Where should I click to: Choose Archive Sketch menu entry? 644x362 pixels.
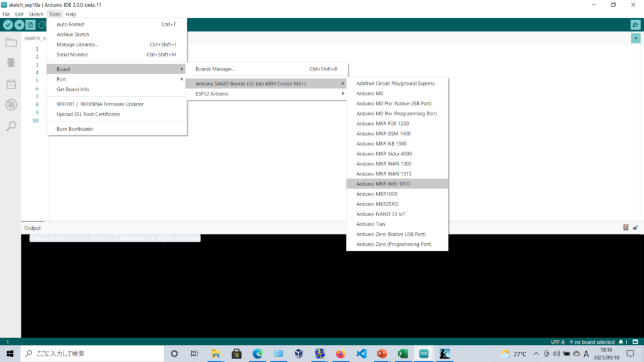pos(116,35)
